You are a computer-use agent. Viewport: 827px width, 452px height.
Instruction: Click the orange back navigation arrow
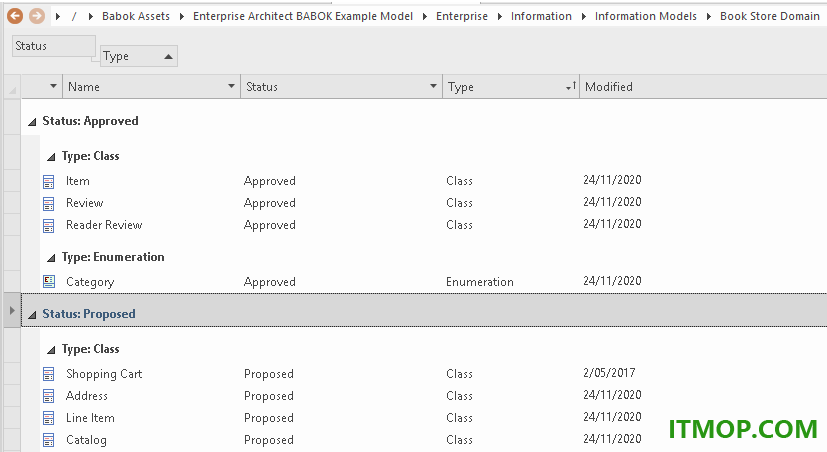pyautogui.click(x=15, y=16)
